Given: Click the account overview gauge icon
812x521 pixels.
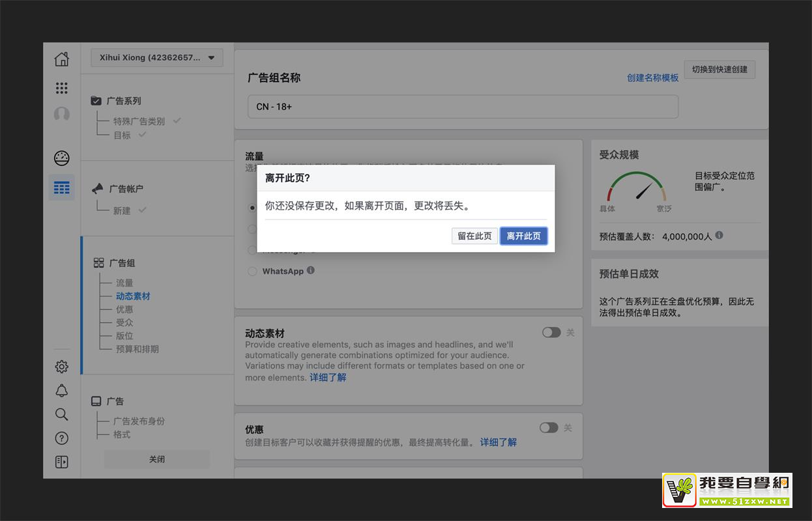Looking at the screenshot, I should coord(61,158).
